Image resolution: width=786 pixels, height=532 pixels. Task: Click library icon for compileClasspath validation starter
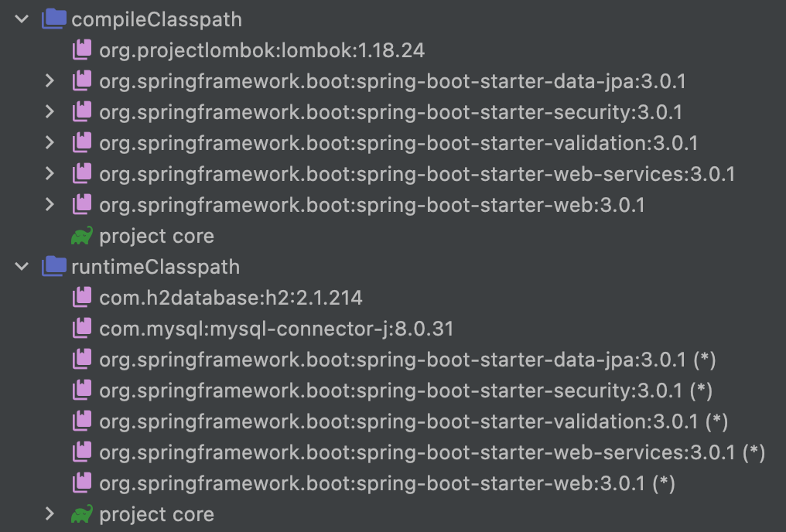(x=82, y=143)
